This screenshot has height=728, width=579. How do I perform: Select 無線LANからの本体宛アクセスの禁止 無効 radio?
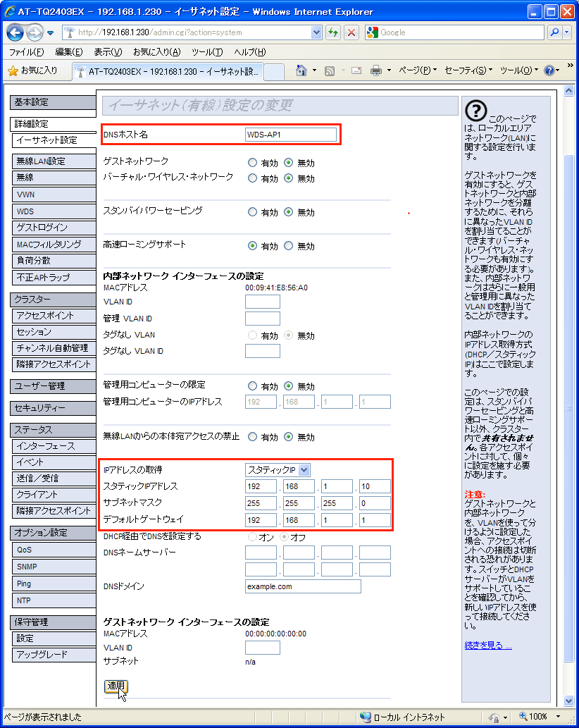[x=288, y=436]
